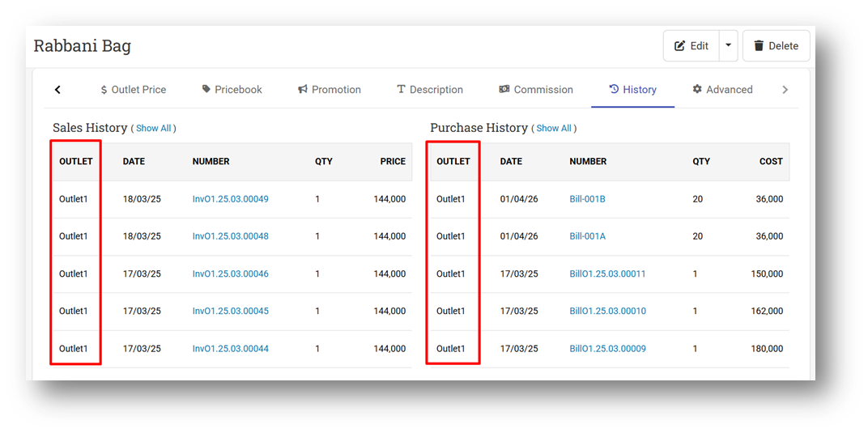Click the 144,000 price in the InvO1.25.03.00044 row
The image size is (868, 433).
point(389,349)
